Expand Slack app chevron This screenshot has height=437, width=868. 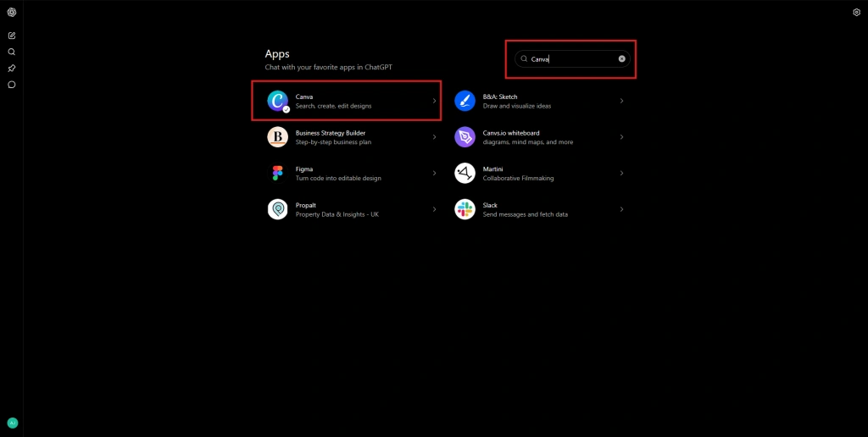coord(621,210)
